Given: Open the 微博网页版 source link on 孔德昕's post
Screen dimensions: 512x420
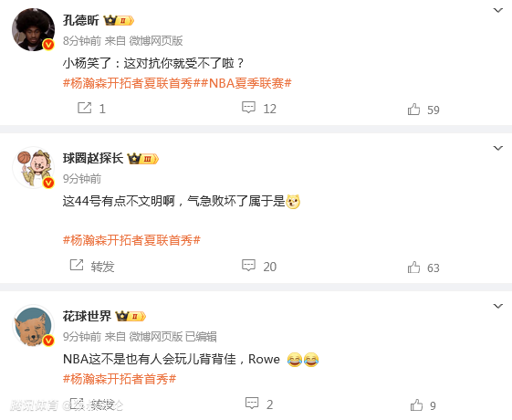Looking at the screenshot, I should click(156, 41).
